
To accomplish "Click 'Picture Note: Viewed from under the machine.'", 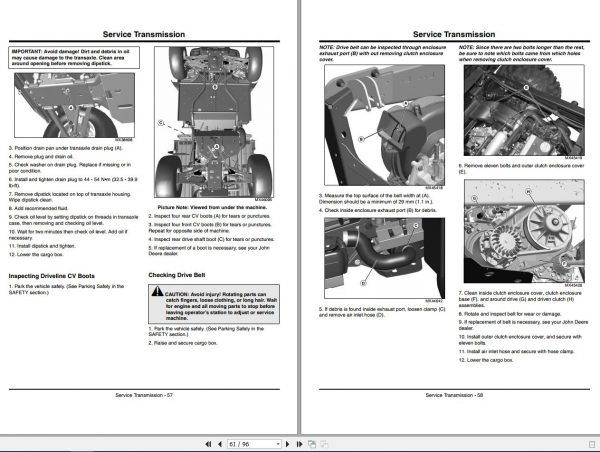I will tap(212, 207).
